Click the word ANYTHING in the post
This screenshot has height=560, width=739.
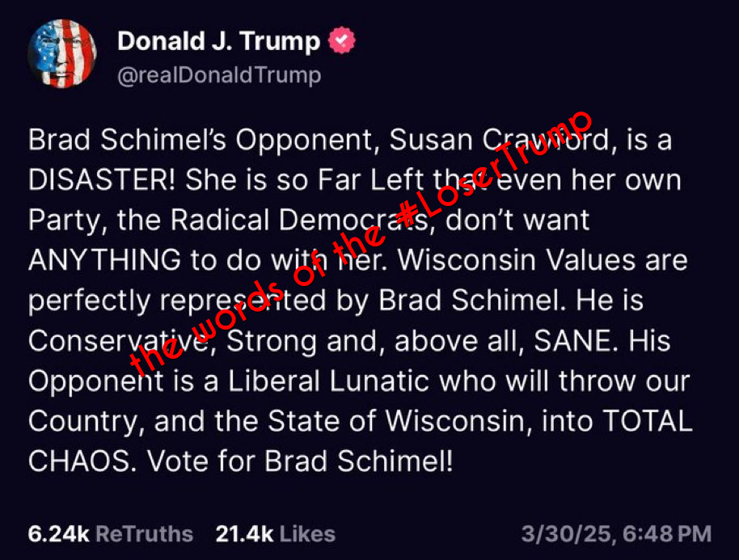tap(104, 260)
